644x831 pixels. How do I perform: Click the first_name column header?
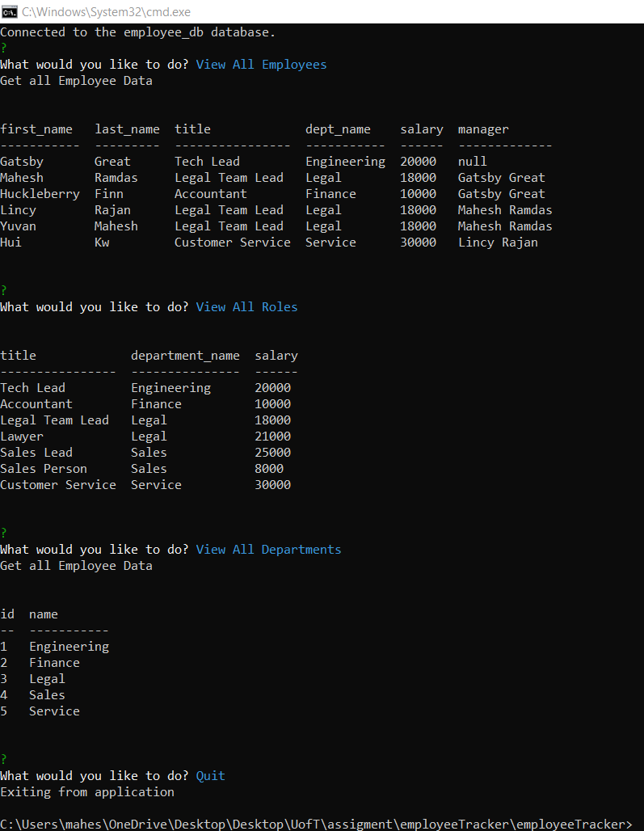(37, 129)
